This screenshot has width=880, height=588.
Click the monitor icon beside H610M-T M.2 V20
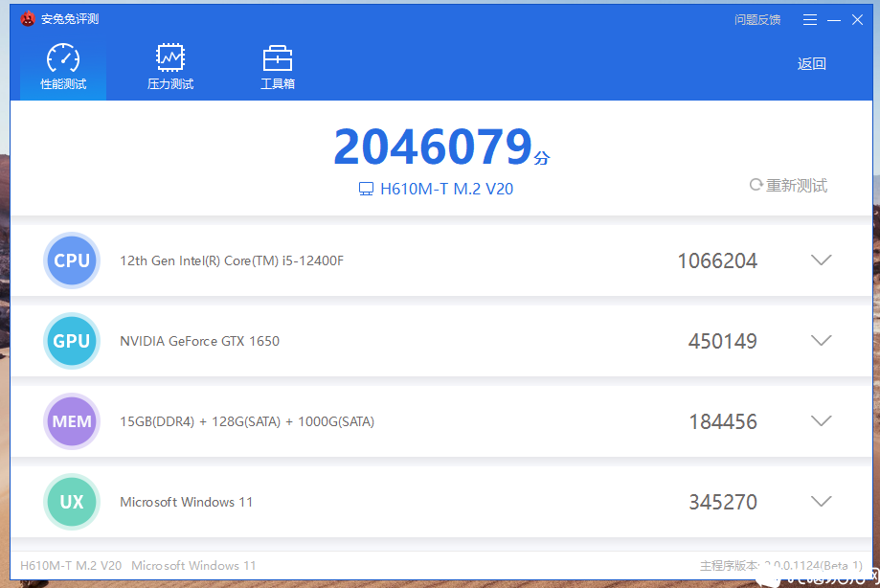pos(366,189)
